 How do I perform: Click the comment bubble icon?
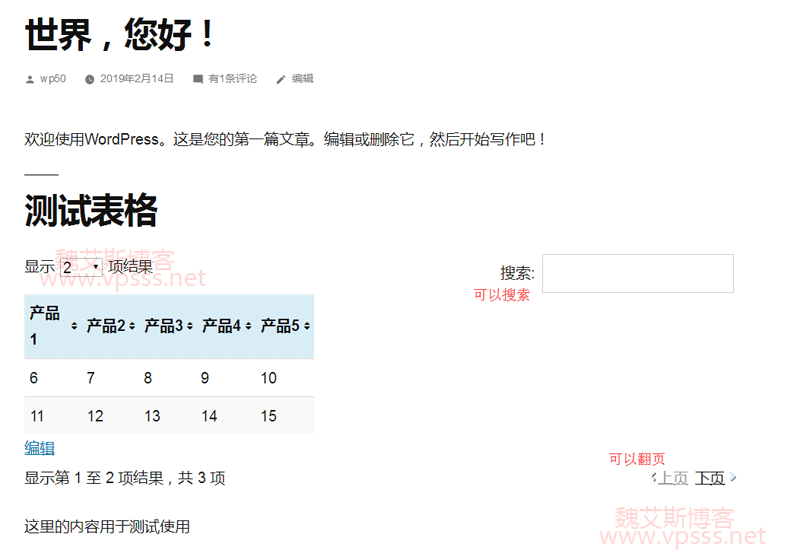tap(198, 79)
